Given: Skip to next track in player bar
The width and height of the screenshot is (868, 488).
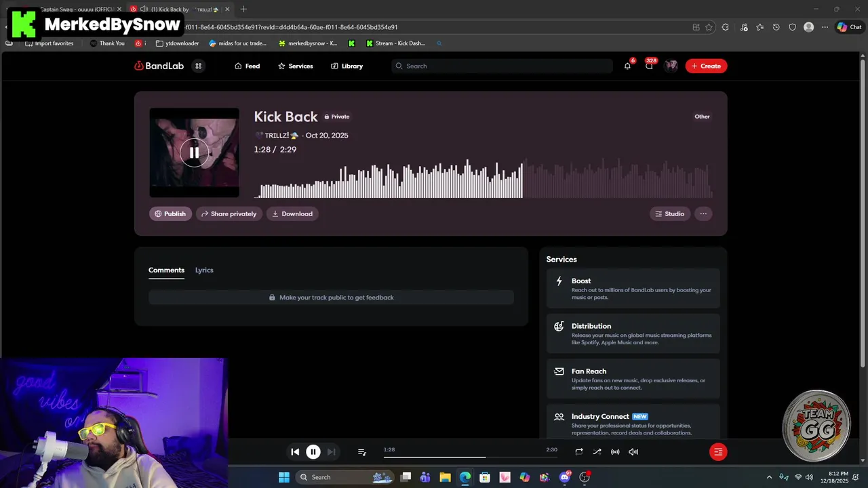Looking at the screenshot, I should coord(331,451).
